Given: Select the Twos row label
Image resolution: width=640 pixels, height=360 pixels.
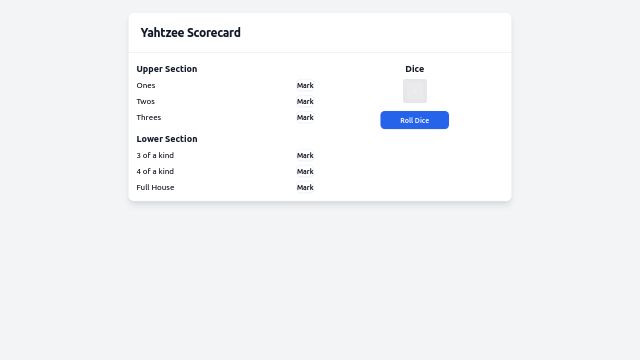Looking at the screenshot, I should tap(145, 101).
